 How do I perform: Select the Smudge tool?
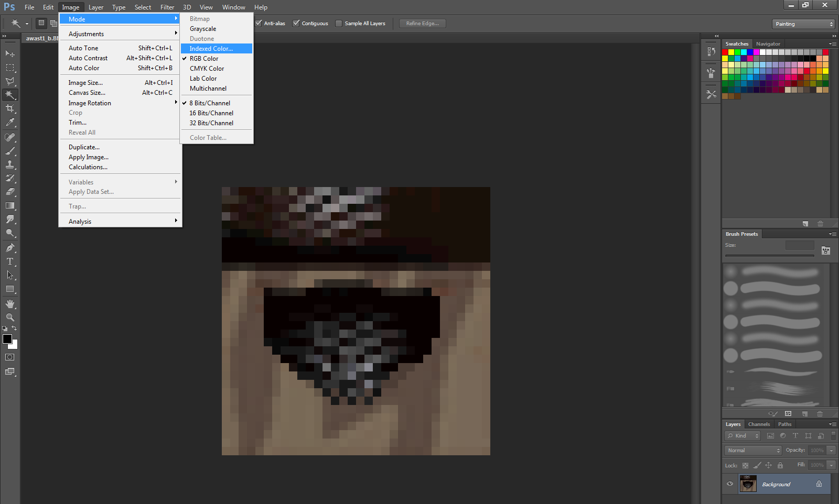(10, 219)
